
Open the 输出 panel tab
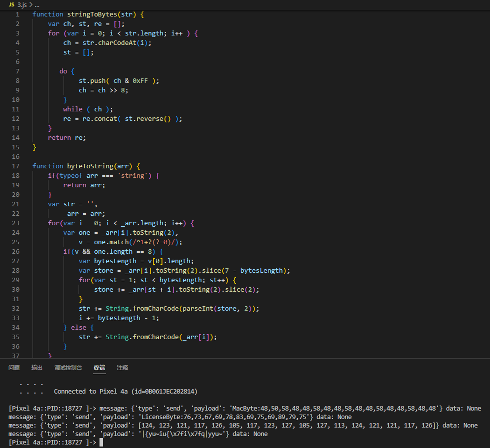point(37,368)
